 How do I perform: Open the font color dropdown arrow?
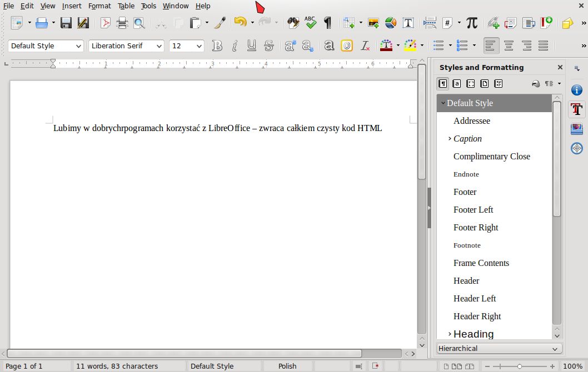(x=398, y=46)
